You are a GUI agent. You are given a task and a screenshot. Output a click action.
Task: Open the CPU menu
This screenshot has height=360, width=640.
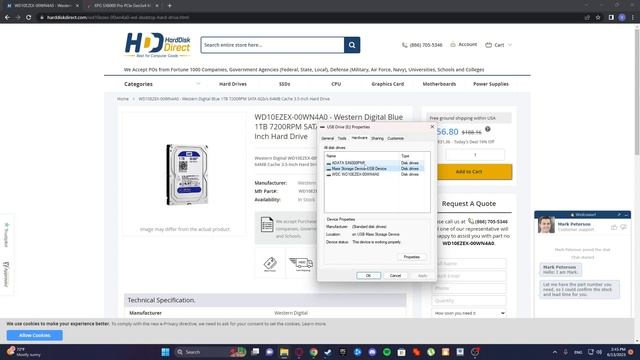[336, 84]
